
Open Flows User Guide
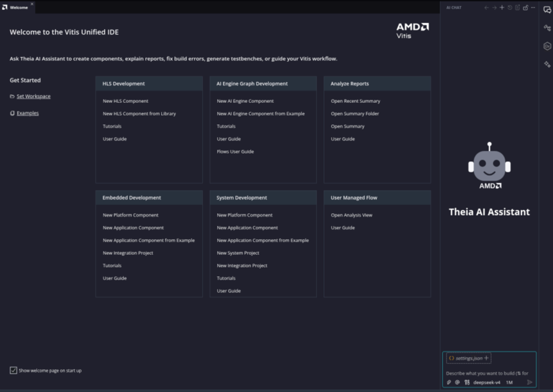click(x=235, y=152)
